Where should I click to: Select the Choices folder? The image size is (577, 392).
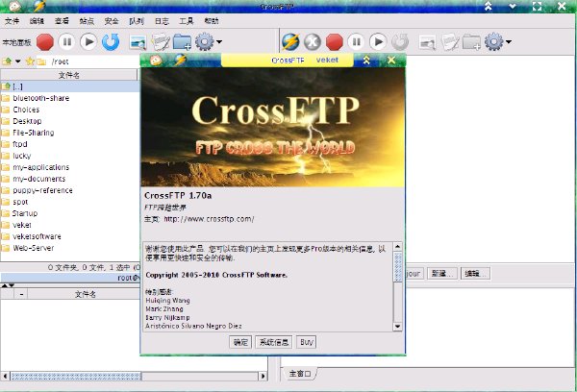point(70,110)
